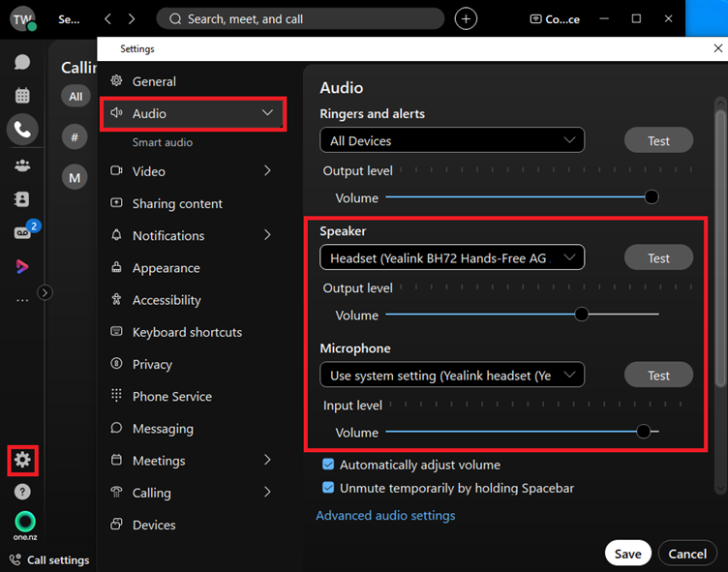Test the Speaker device
Viewport: 728px width, 572px height.
658,257
